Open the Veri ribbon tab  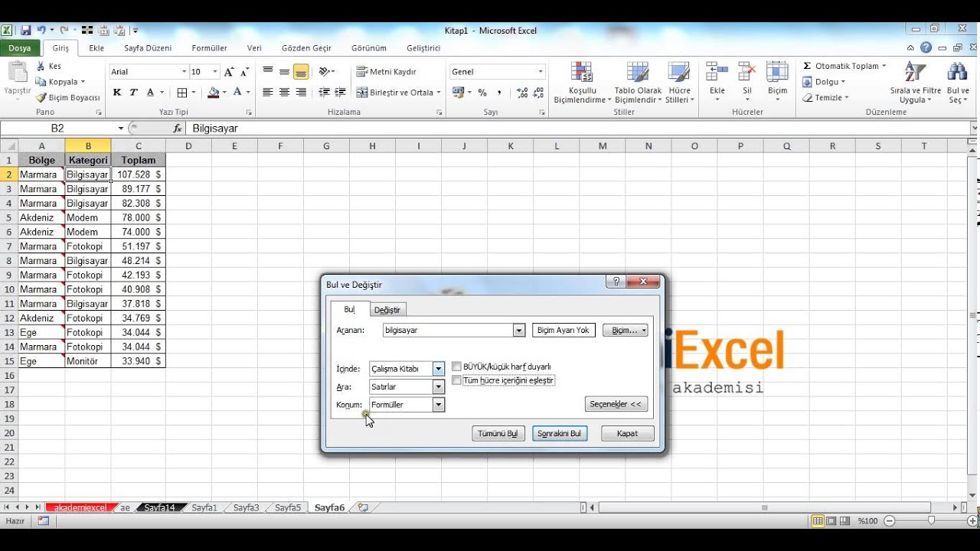coord(254,47)
